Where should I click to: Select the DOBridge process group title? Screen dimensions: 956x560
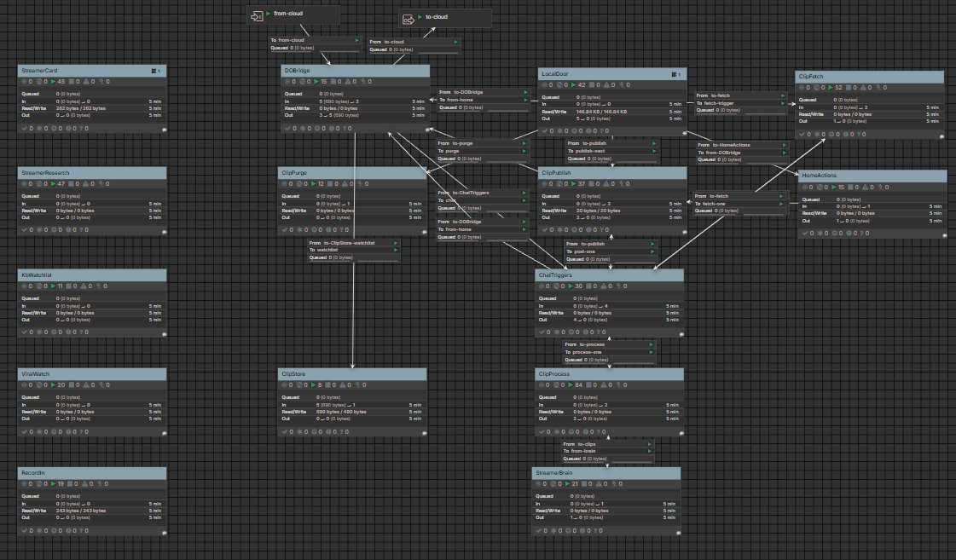[298, 71]
